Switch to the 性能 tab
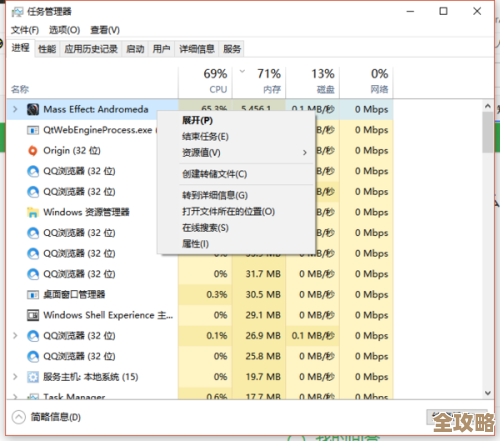This screenshot has width=500, height=441. (47, 49)
